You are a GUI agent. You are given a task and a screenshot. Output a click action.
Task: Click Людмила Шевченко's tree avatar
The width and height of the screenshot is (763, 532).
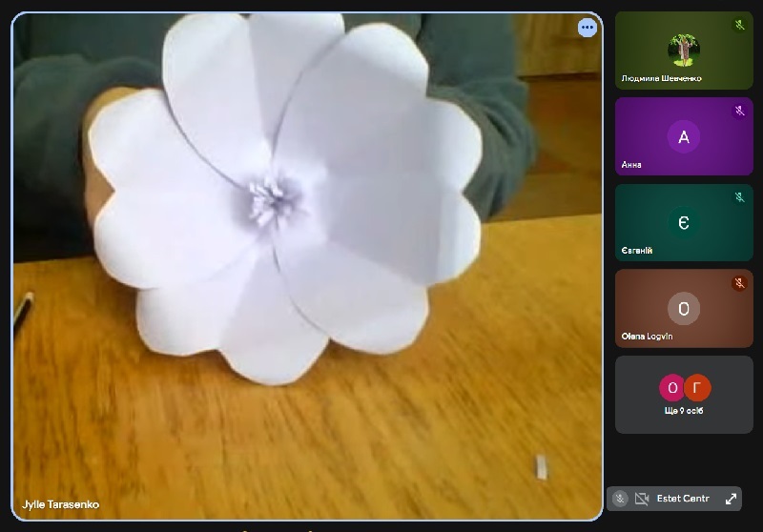(684, 50)
